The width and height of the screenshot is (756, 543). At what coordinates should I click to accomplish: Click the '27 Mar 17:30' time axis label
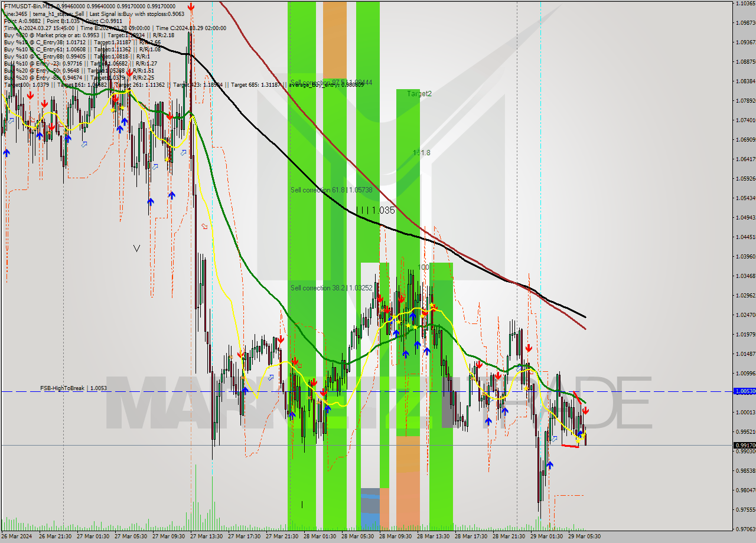(x=245, y=537)
